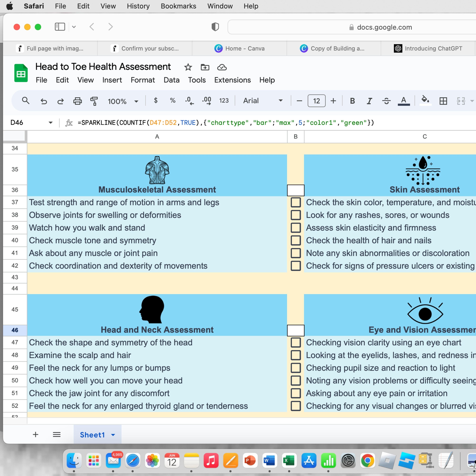The height and width of the screenshot is (476, 476).
Task: Format as currency
Action: 155,101
